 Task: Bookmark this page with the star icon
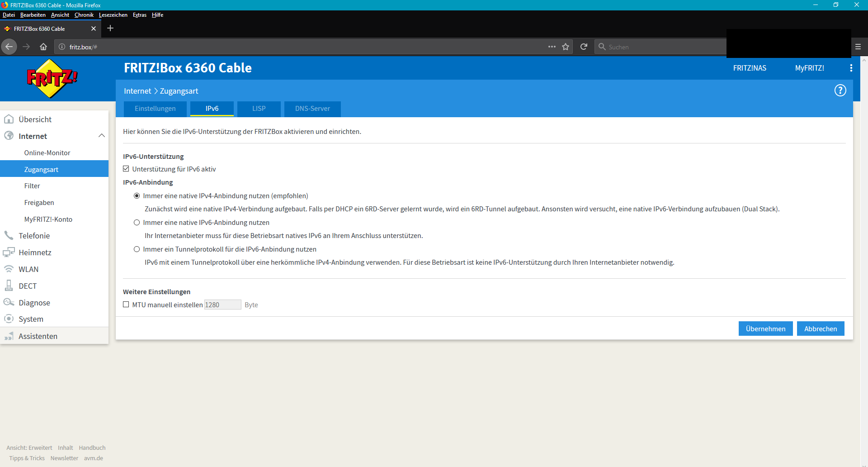click(565, 47)
